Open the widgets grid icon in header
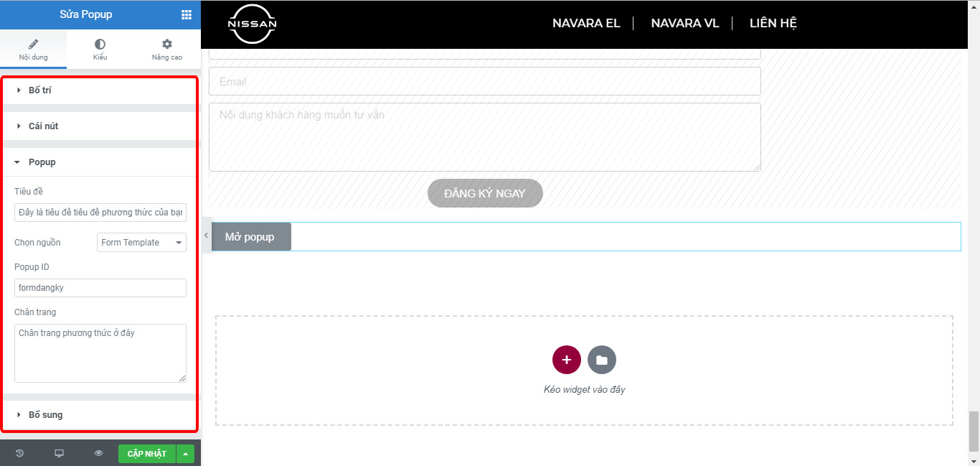 (186, 15)
